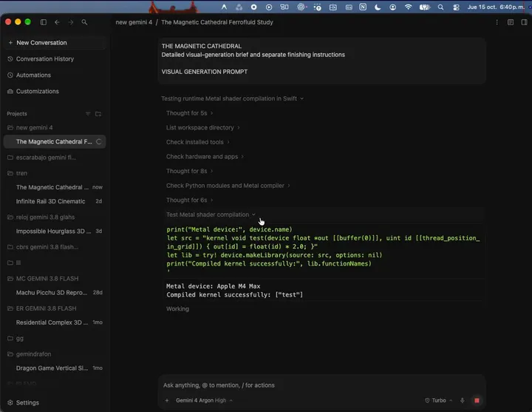Open the Turbo mode dropdown
Image resolution: width=532 pixels, height=412 pixels.
(x=438, y=400)
